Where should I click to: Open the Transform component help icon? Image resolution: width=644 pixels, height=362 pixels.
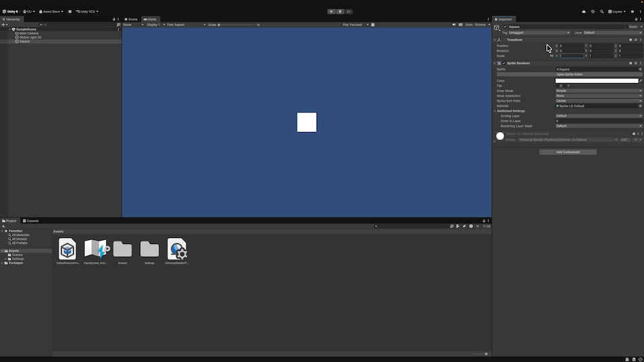coord(631,40)
